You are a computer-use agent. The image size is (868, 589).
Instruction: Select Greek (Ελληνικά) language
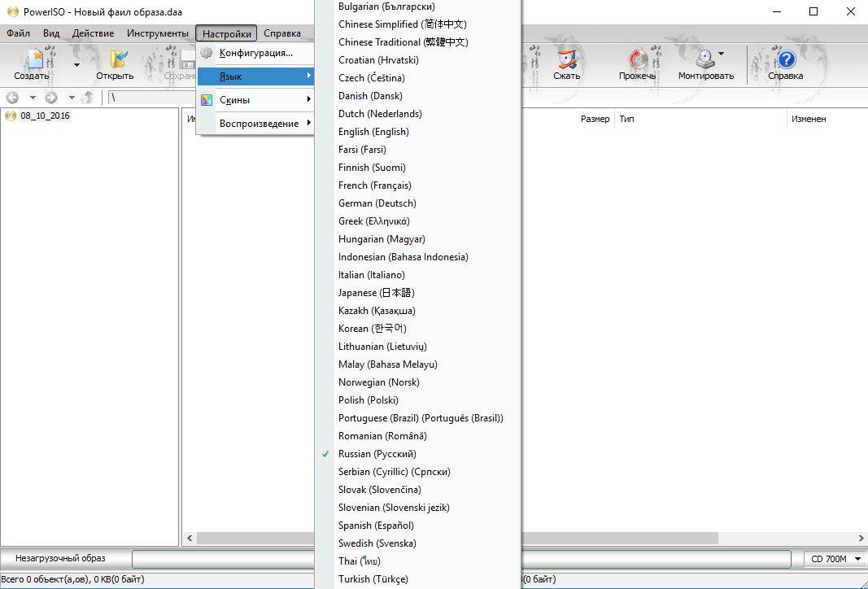click(418, 221)
